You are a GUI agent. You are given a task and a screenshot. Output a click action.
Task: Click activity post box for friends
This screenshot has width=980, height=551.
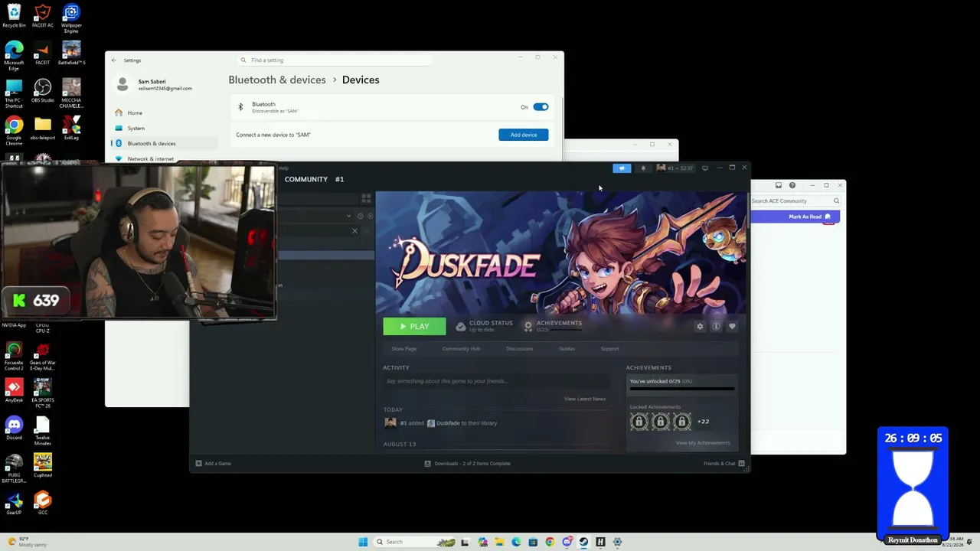click(x=496, y=381)
